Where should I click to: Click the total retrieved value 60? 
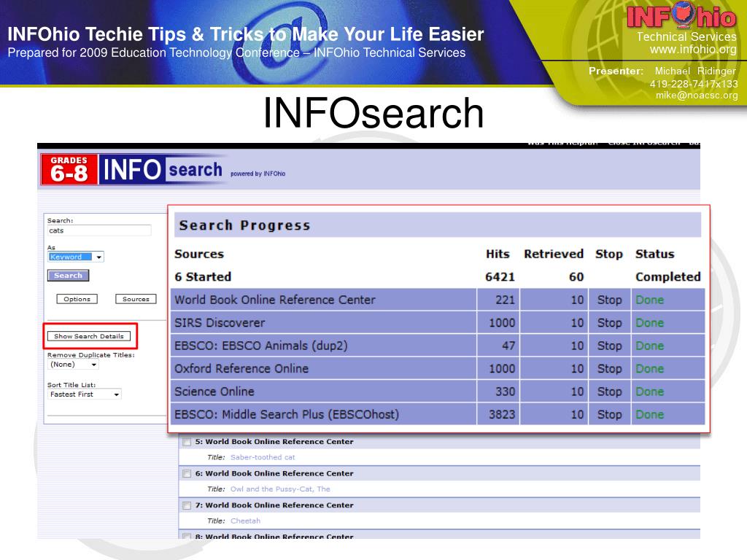(576, 276)
